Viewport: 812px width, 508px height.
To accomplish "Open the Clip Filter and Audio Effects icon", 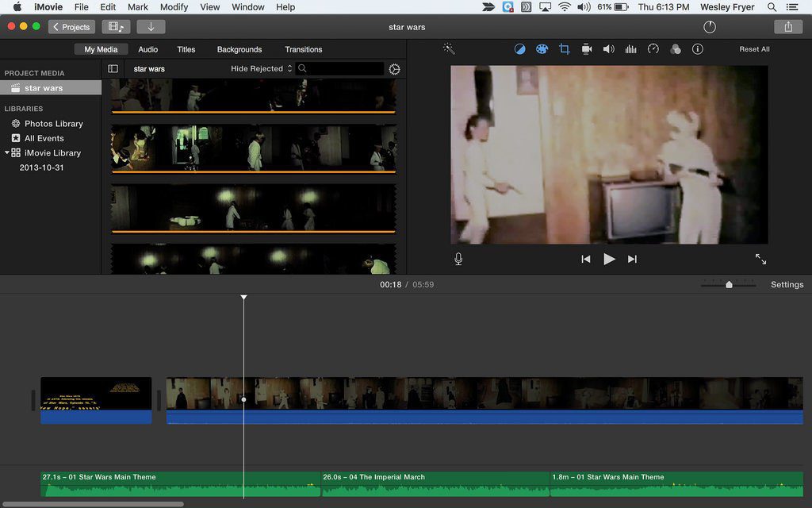I will [676, 49].
